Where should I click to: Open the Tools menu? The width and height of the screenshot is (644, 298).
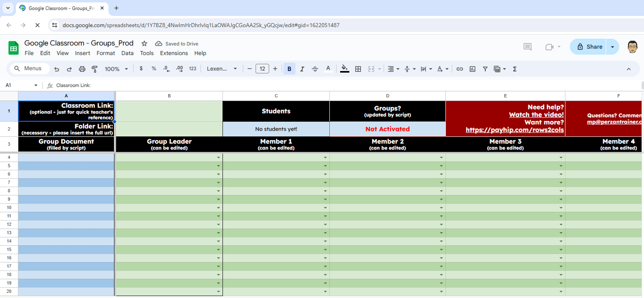[147, 53]
